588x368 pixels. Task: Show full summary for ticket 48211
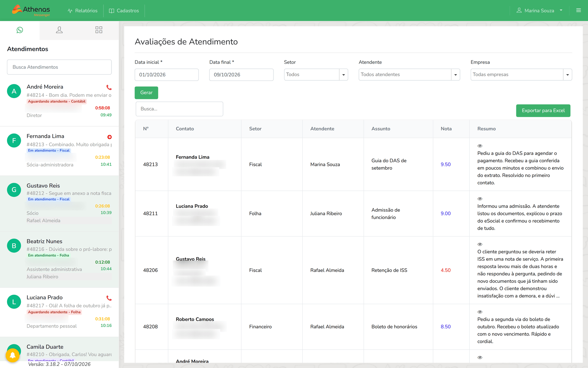click(480, 199)
